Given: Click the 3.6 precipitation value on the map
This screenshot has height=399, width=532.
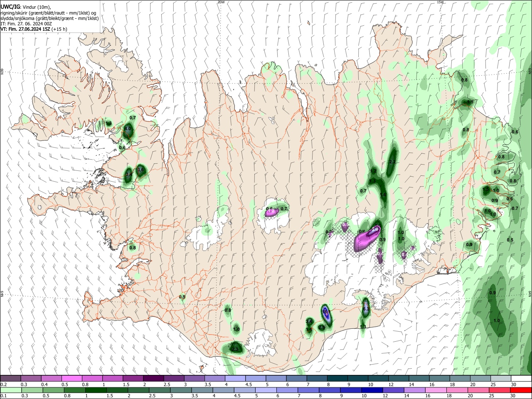Looking at the screenshot, I should pos(140,170).
